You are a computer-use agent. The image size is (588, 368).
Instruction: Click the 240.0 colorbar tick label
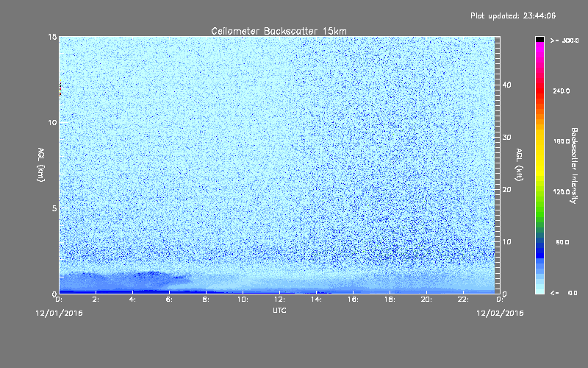pyautogui.click(x=562, y=91)
